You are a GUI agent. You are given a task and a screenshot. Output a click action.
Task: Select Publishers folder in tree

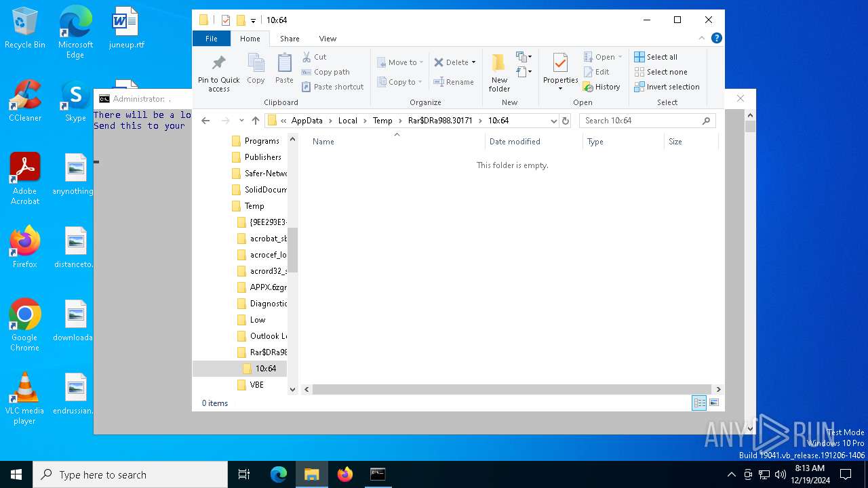click(x=262, y=157)
